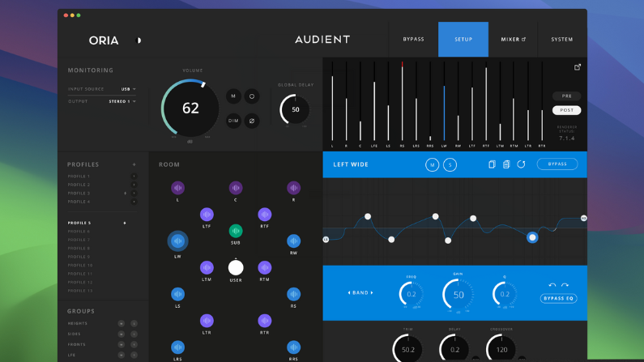Mute the FRONTS group
Screen dimensions: 644x362
click(122, 345)
